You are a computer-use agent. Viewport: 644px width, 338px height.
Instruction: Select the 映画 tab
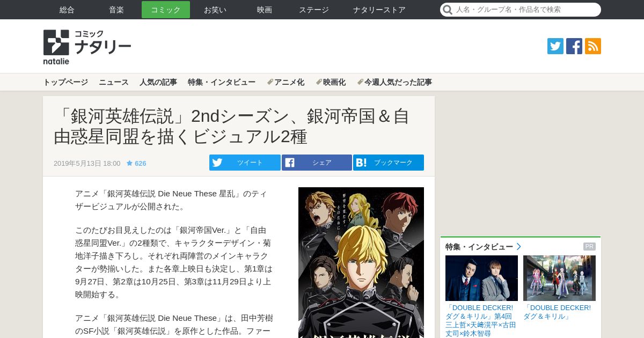(x=265, y=10)
